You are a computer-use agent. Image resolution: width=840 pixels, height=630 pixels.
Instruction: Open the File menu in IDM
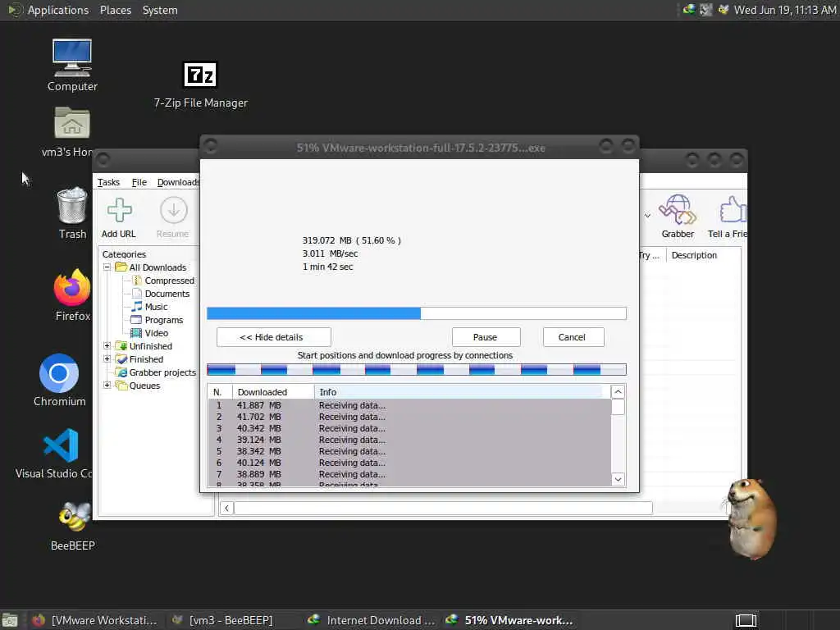pyautogui.click(x=139, y=182)
